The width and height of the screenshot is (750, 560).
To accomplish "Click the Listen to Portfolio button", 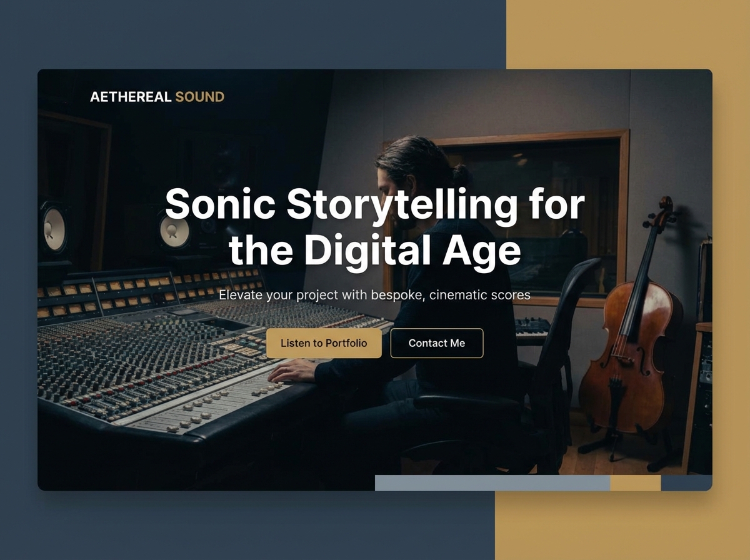I will 324,343.
